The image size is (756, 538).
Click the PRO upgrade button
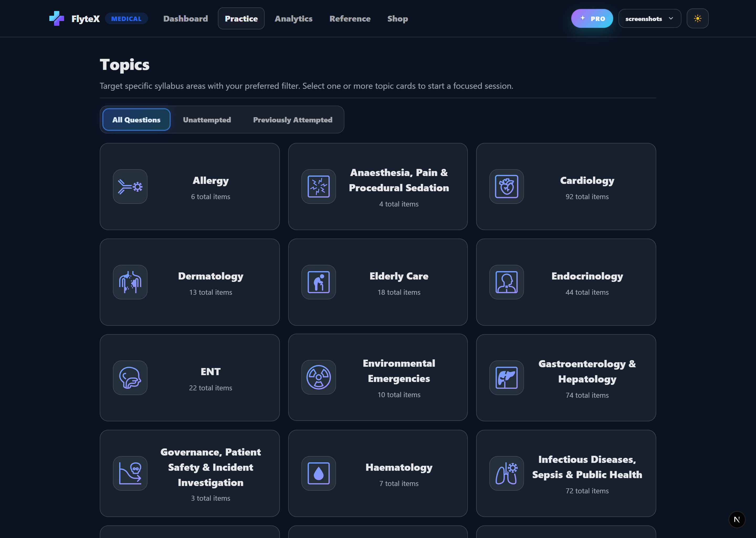[592, 19]
